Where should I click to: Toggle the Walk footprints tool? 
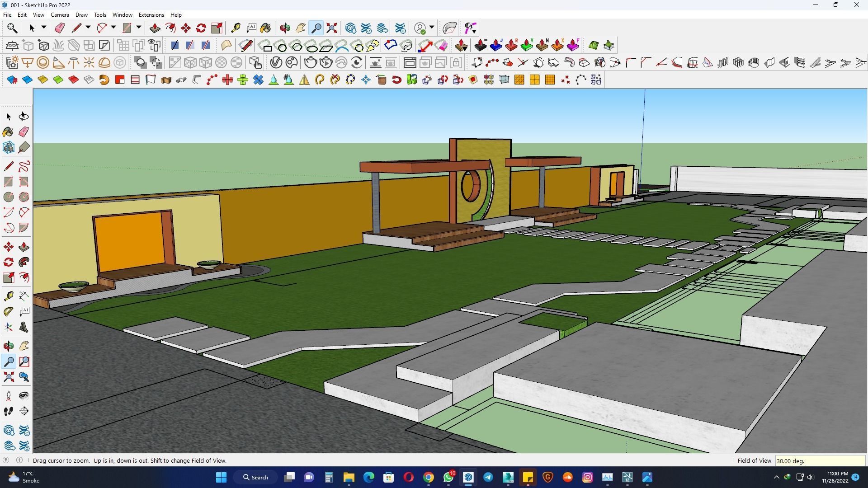8,411
